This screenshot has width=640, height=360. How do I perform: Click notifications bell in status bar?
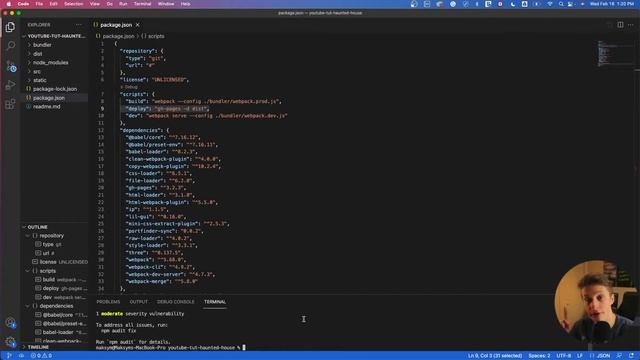631,356
